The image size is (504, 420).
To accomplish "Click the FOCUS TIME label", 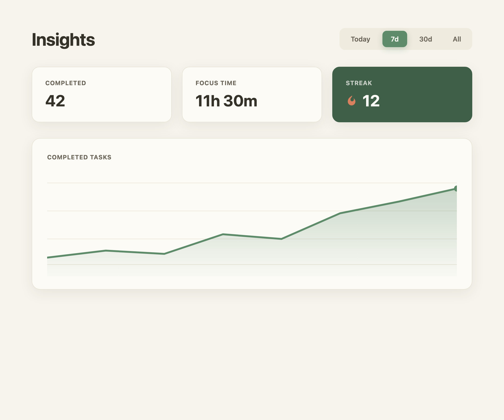I will 216,83.
